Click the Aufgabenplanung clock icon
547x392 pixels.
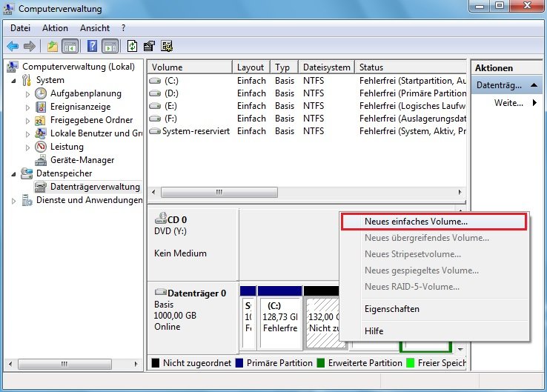pos(41,93)
